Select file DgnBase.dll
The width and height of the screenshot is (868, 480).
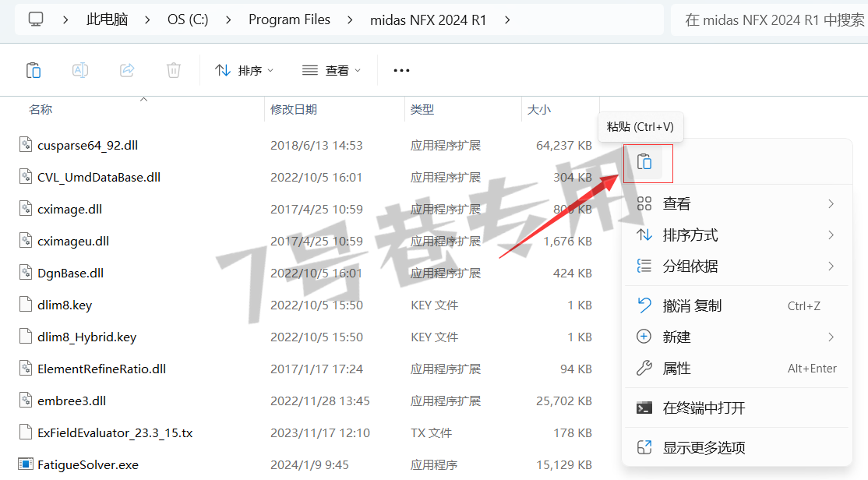pos(70,274)
